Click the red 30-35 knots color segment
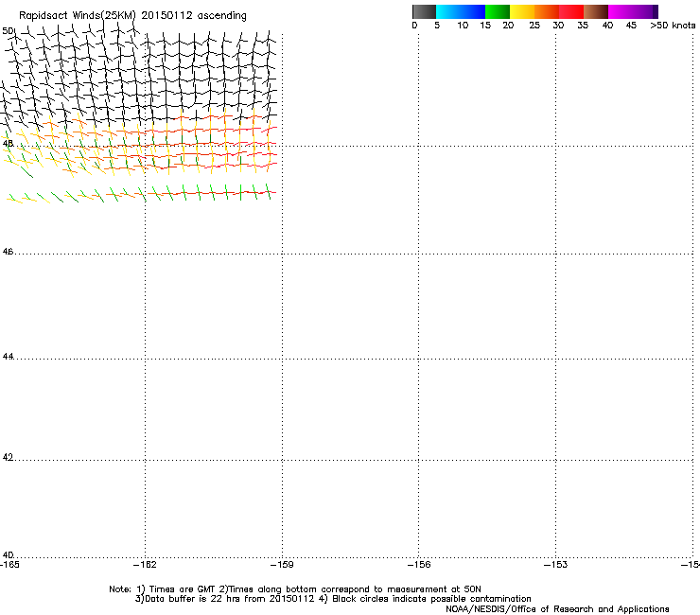This screenshot has width=700, height=615. click(x=571, y=11)
